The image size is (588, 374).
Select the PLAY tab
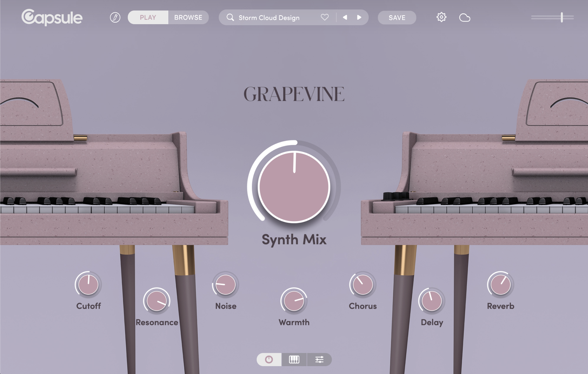click(148, 17)
